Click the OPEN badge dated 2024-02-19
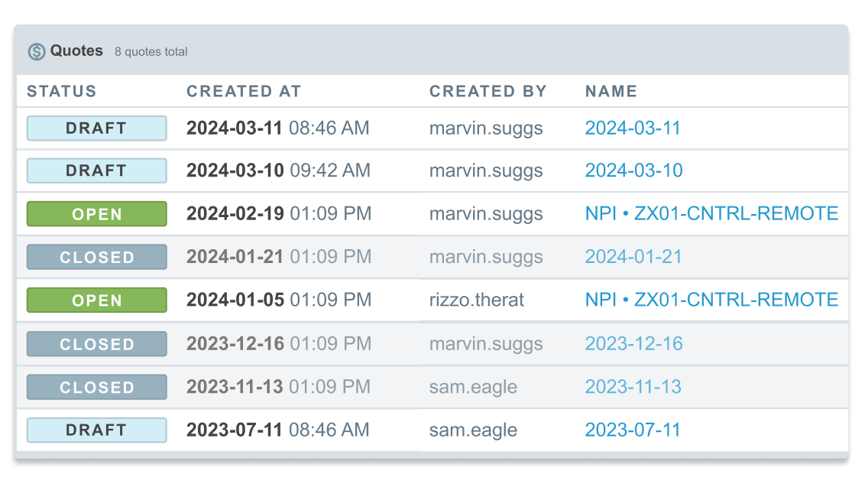Image resolution: width=868 pixels, height=487 pixels. point(97,214)
